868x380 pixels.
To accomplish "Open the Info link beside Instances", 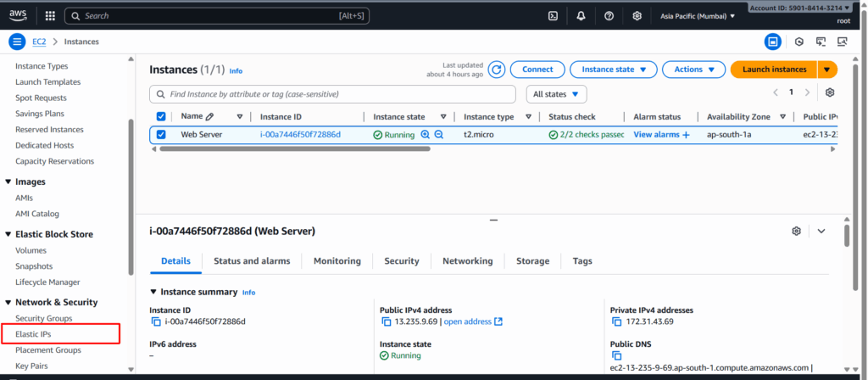I will click(236, 71).
